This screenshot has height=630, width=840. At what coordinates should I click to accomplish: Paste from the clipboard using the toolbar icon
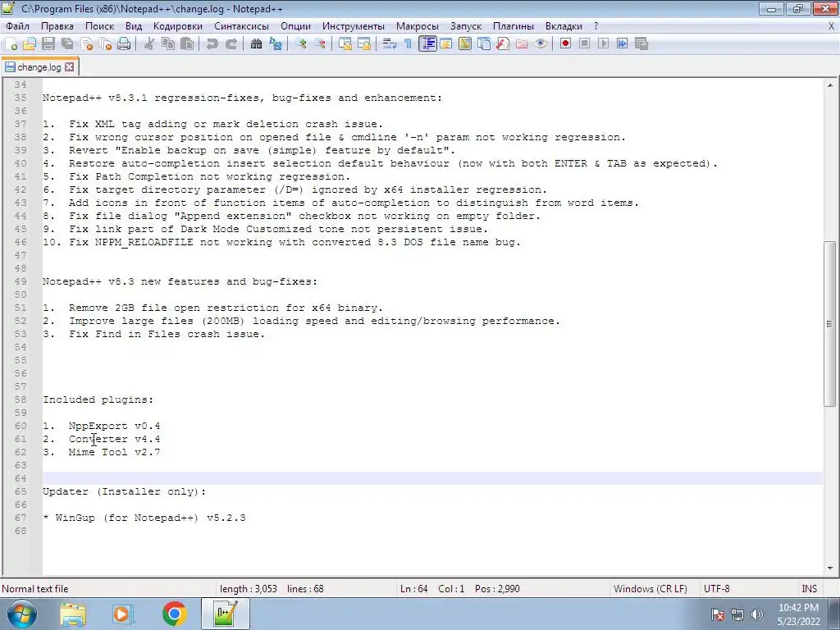point(187,44)
